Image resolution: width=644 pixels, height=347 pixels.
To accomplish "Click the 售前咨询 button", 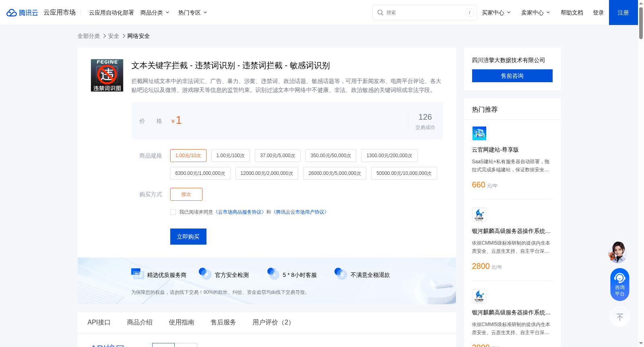I will (x=512, y=76).
